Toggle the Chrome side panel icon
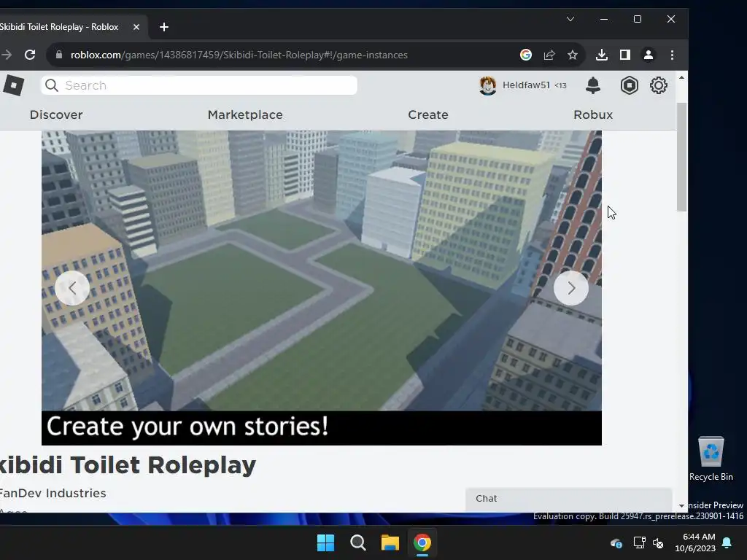747x560 pixels. (x=625, y=55)
